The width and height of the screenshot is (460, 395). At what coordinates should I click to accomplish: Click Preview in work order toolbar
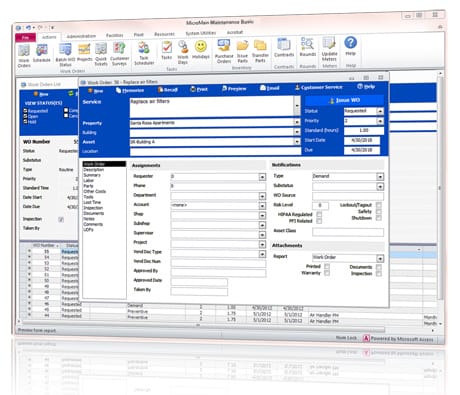pos(234,89)
